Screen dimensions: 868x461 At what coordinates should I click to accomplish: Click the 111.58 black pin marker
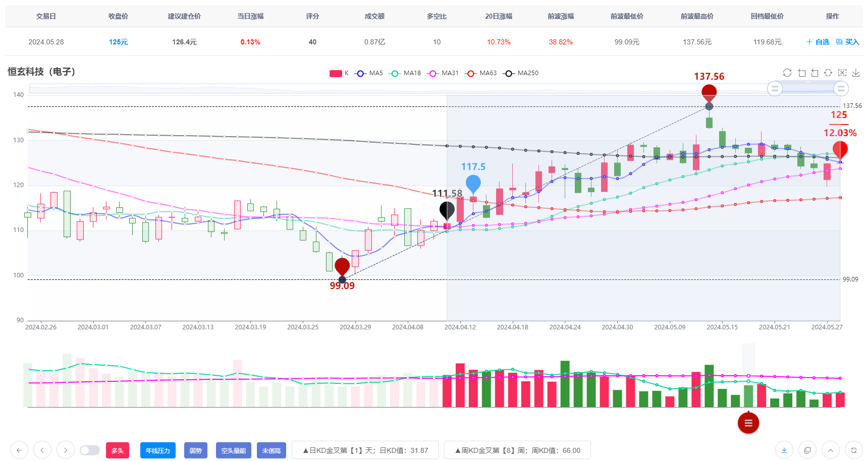pyautogui.click(x=447, y=211)
